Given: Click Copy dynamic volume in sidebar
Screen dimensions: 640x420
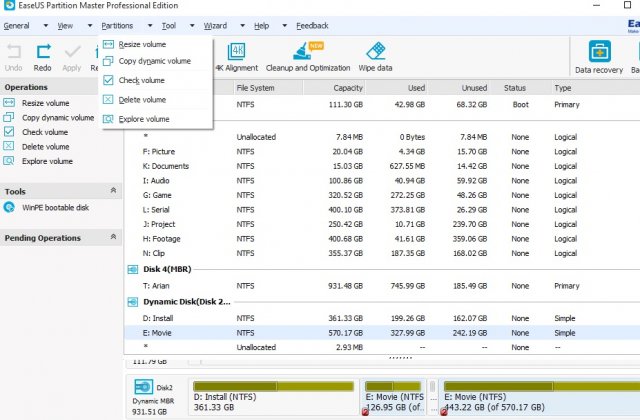Looking at the screenshot, I should pos(57,117).
